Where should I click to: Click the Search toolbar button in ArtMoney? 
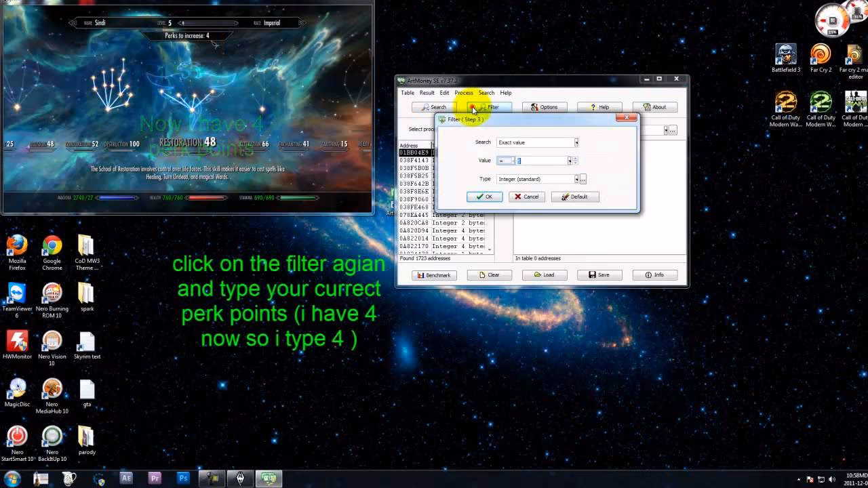[434, 107]
